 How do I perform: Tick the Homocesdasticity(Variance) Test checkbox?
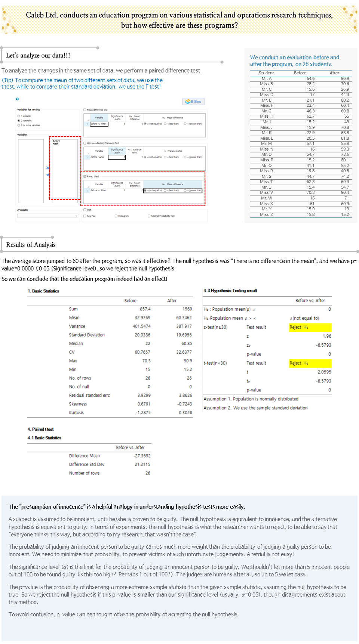click(x=85, y=143)
